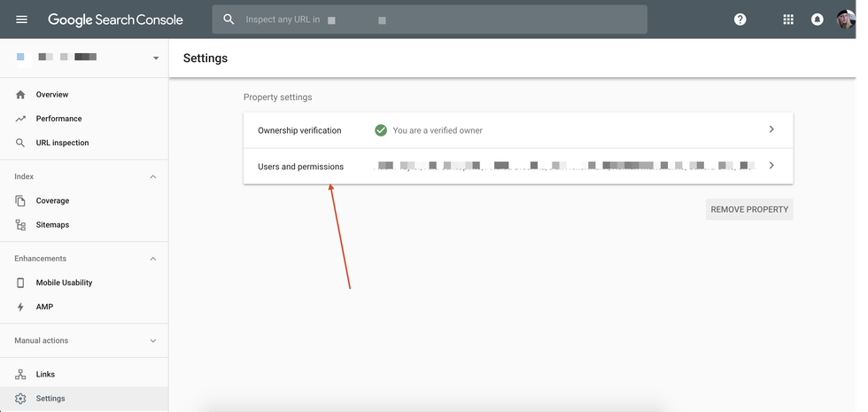Click the Help question mark icon
Viewport: 868px width, 412px height.
[x=740, y=19]
